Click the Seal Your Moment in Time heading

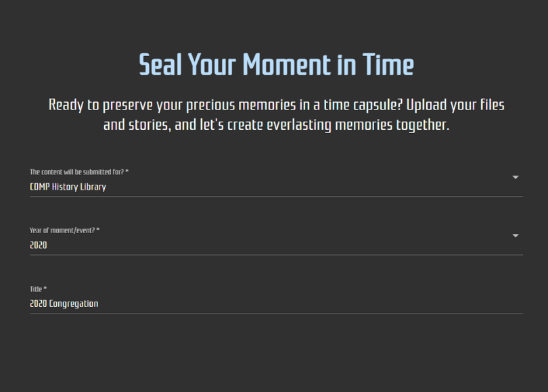(x=276, y=65)
